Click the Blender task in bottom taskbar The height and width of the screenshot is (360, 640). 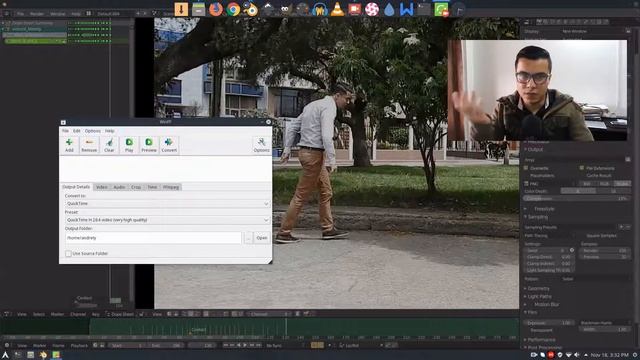click(43, 355)
